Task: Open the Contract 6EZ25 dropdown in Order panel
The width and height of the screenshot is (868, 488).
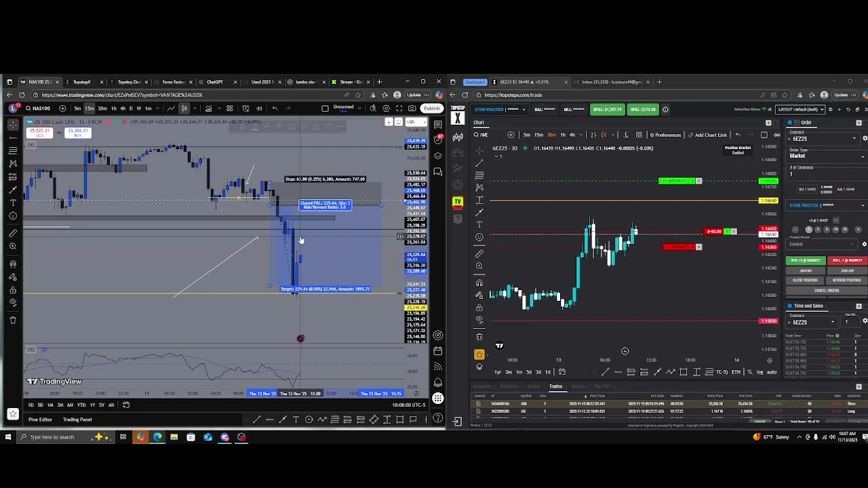Action: click(x=823, y=138)
